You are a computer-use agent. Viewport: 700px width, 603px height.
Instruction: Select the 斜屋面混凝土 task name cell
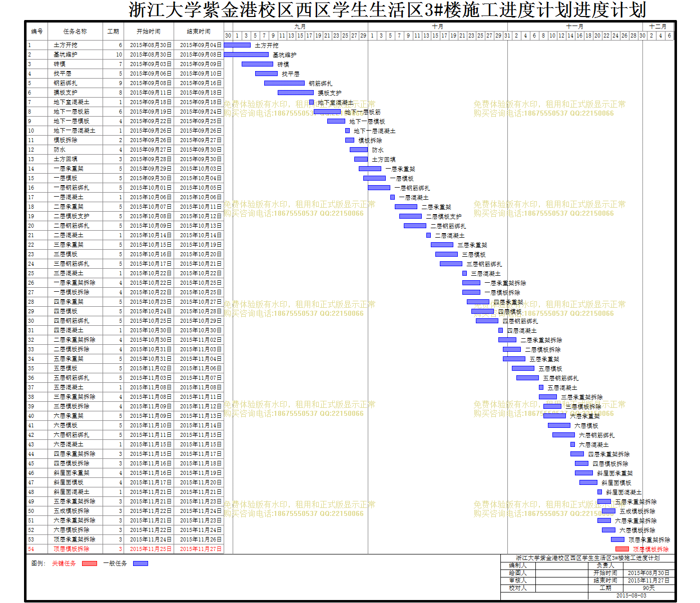coord(75,492)
